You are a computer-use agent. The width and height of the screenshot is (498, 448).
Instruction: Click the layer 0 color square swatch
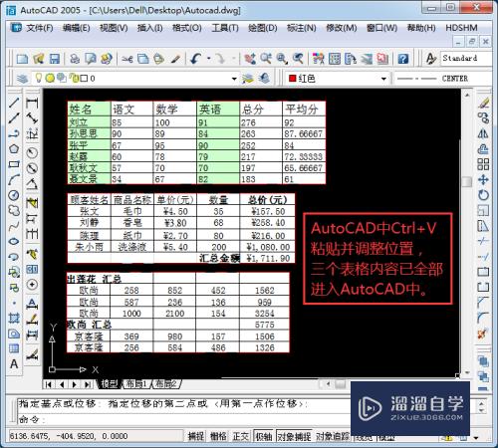click(x=84, y=79)
